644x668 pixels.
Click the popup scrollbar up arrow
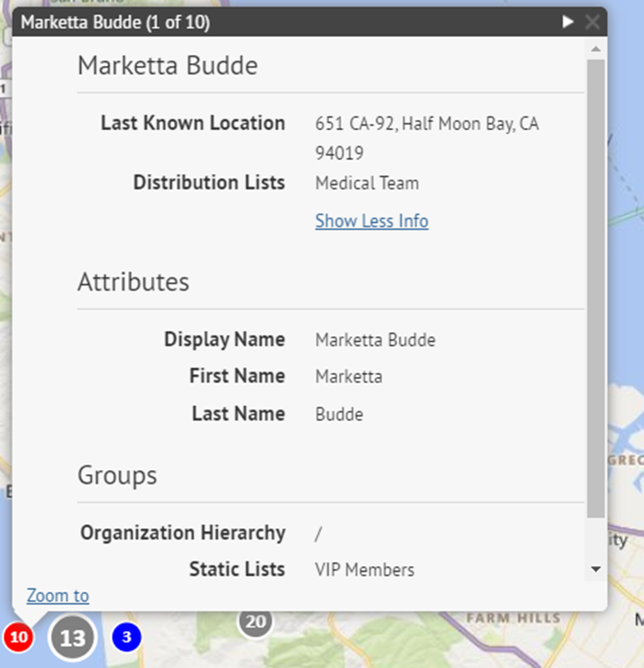coord(595,49)
